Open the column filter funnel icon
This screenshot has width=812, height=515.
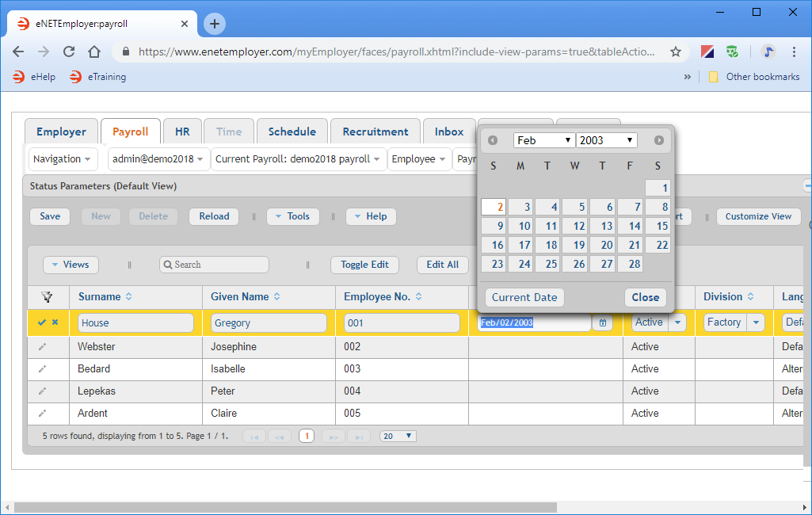tap(48, 297)
